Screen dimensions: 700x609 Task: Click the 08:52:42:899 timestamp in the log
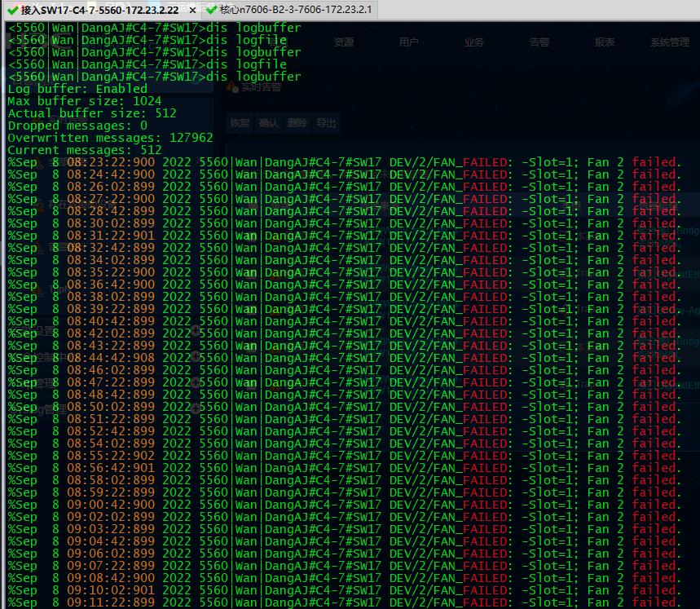111,431
